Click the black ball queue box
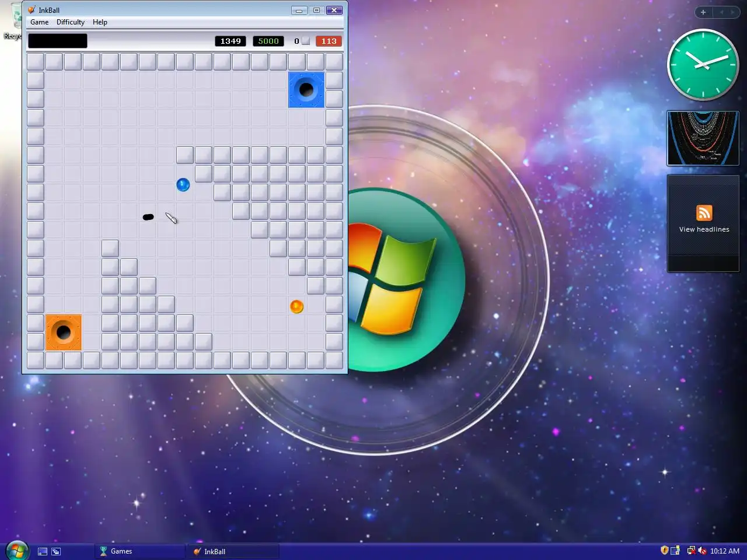Image resolution: width=747 pixels, height=560 pixels. click(x=58, y=41)
